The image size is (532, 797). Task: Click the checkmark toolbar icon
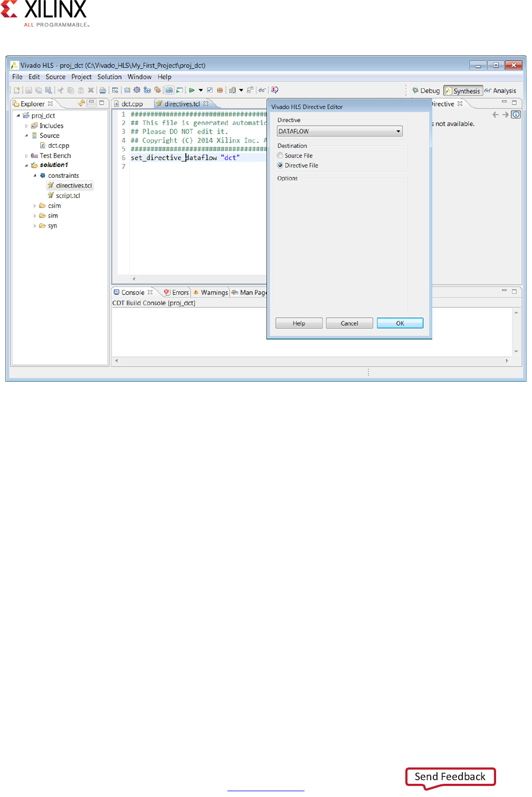pos(210,90)
